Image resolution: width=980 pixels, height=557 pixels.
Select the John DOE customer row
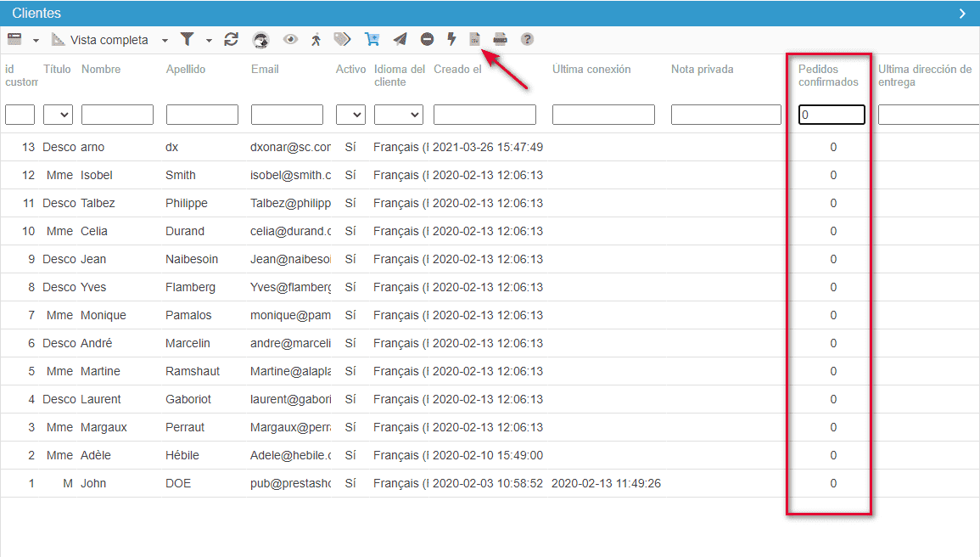pos(136,483)
